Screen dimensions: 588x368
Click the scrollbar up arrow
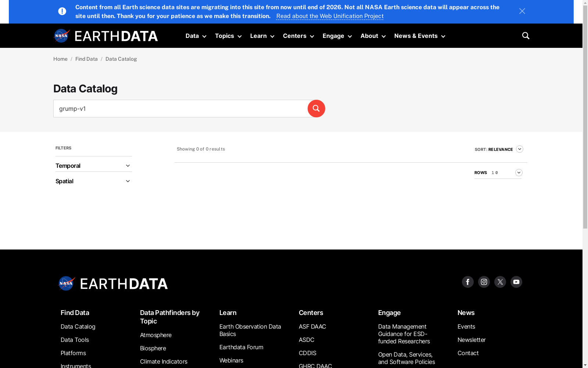point(585,3)
